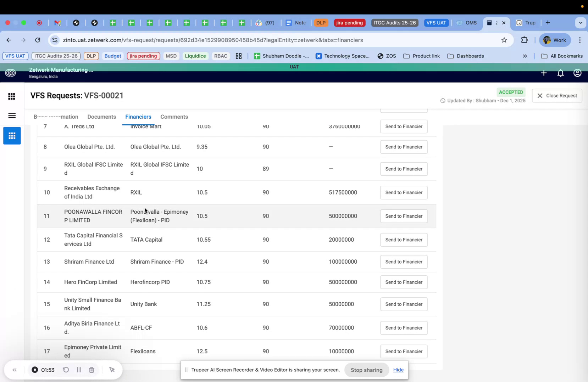Screen dimensions: 588x382
Task: Switch to the Comments tab
Action: (174, 117)
